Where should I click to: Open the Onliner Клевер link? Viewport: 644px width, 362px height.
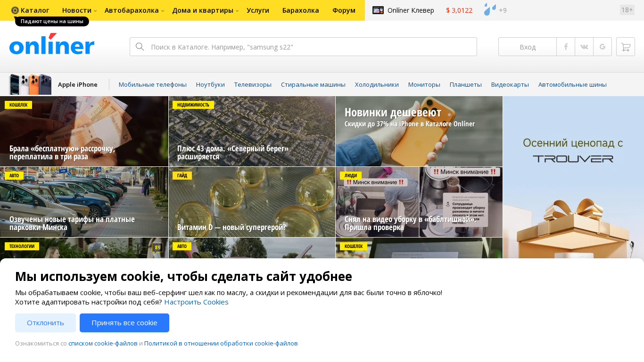click(x=411, y=10)
